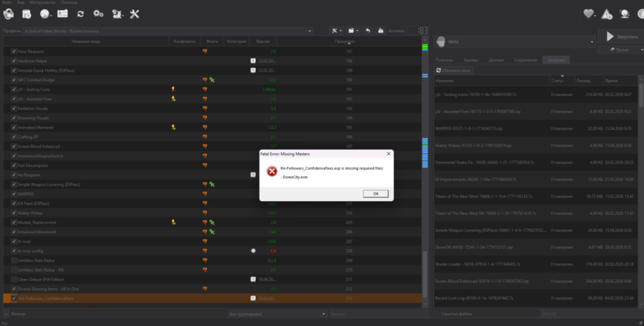This screenshot has height=326, width=644.
Task: Enable the Limitless Stats Redux checkbox
Action: [x=14, y=260]
